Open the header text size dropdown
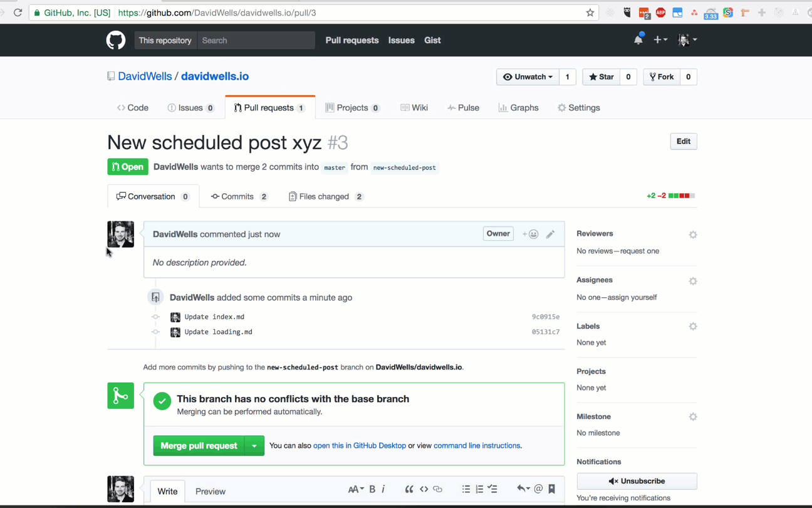The height and width of the screenshot is (508, 812). 355,489
